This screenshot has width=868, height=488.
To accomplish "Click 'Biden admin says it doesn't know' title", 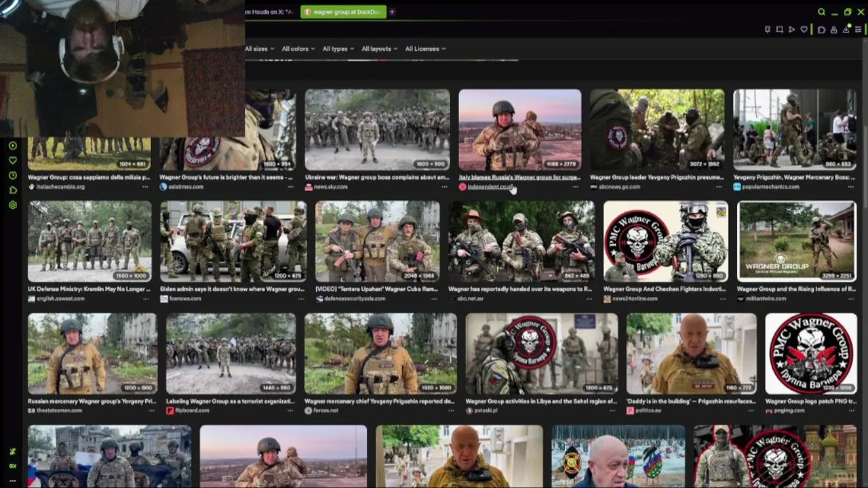I will (x=232, y=289).
